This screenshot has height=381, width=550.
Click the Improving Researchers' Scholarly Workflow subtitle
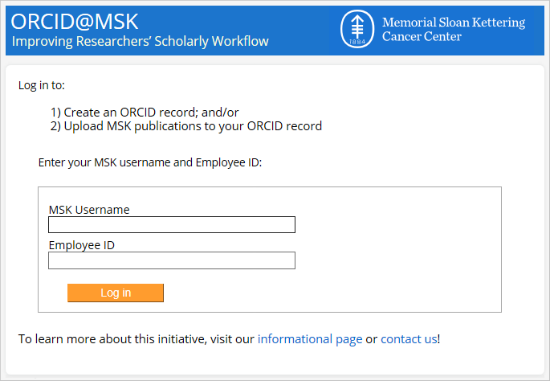[x=140, y=41]
